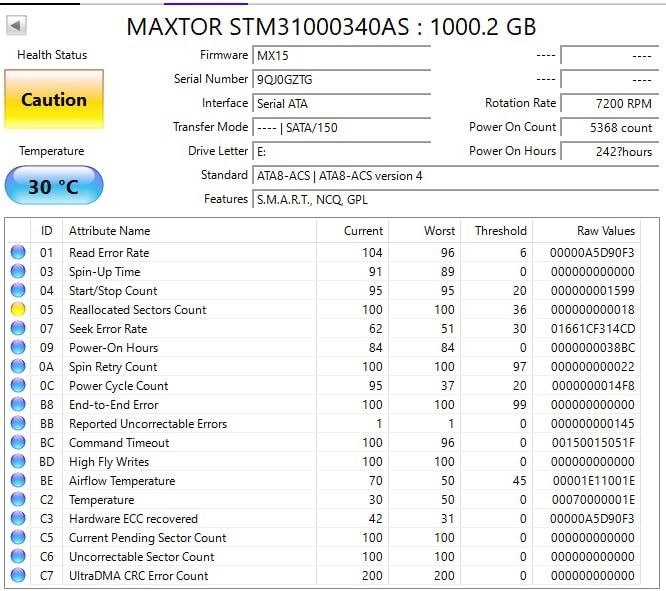Screen dimensions: 666x591
Task: Select the Reported Uncorrectable Errors attribute name
Action: 148,424
